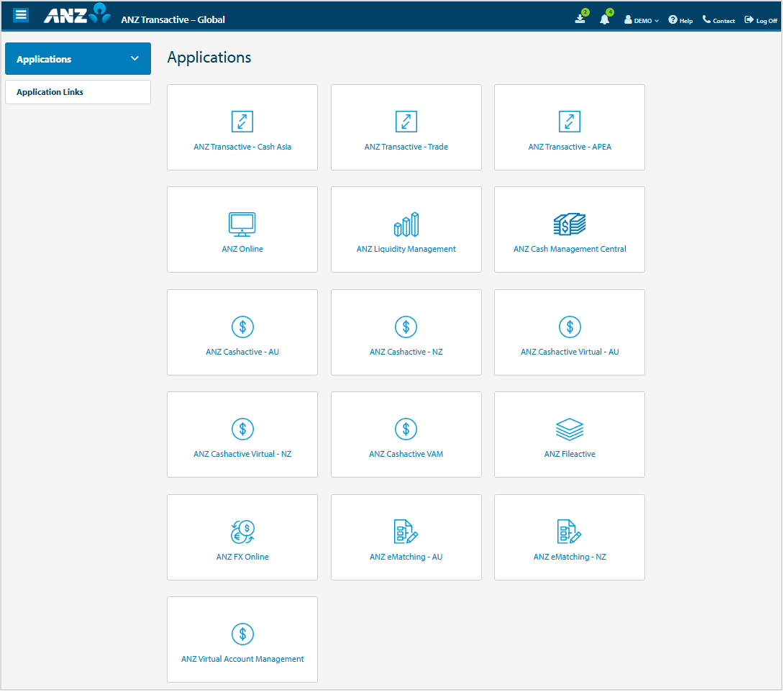Open the hamburger menu icon
The image size is (784, 692).
21,15
